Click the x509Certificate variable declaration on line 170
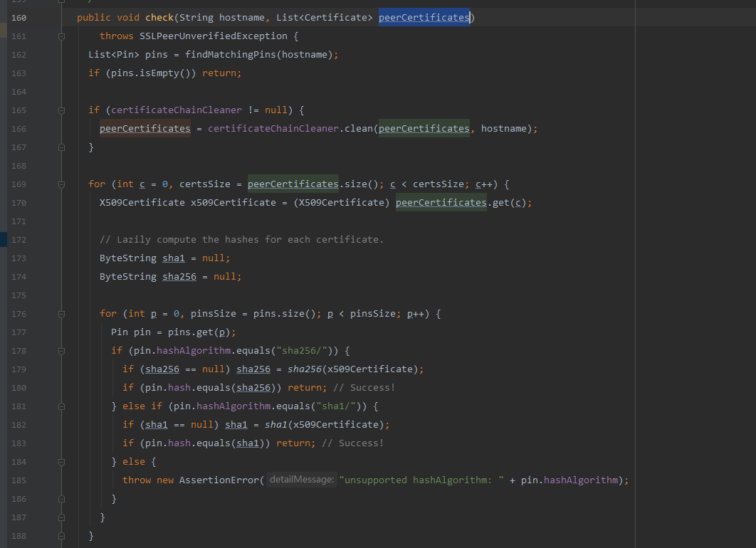 pyautogui.click(x=233, y=203)
